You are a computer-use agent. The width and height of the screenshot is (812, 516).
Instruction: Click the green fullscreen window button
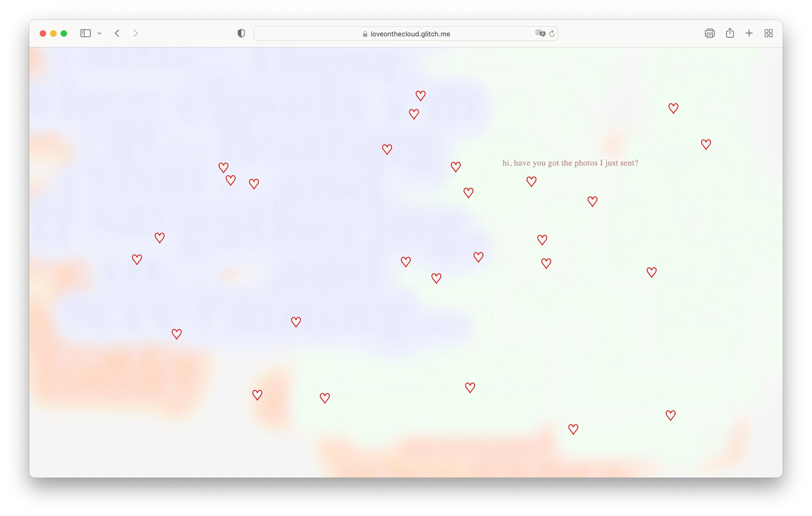pyautogui.click(x=64, y=33)
